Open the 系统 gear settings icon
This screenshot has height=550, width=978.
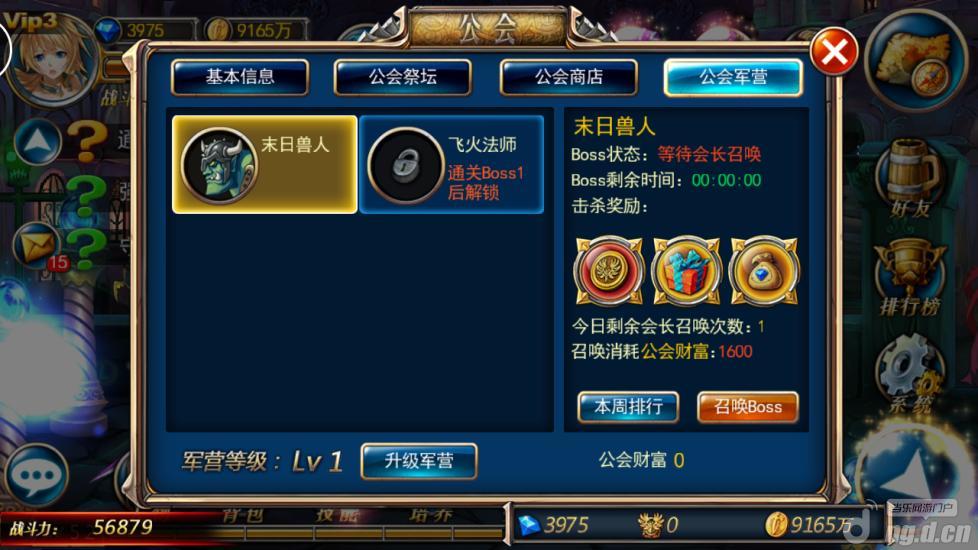[908, 373]
